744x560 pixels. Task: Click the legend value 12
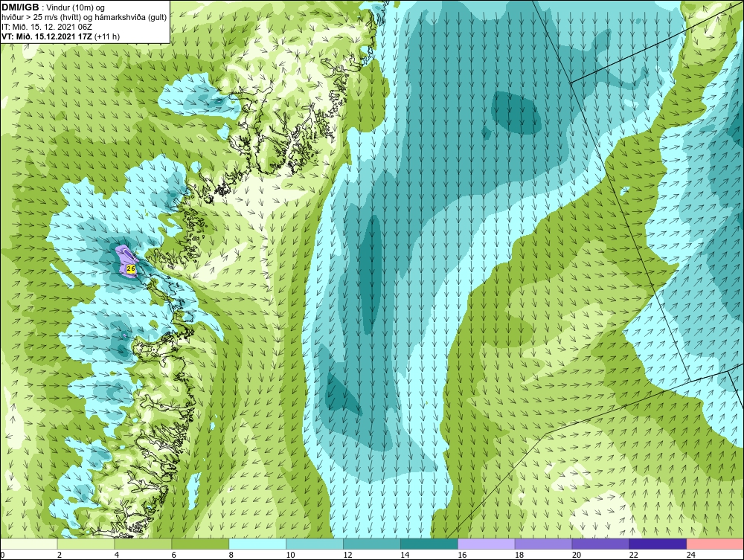[x=347, y=555]
